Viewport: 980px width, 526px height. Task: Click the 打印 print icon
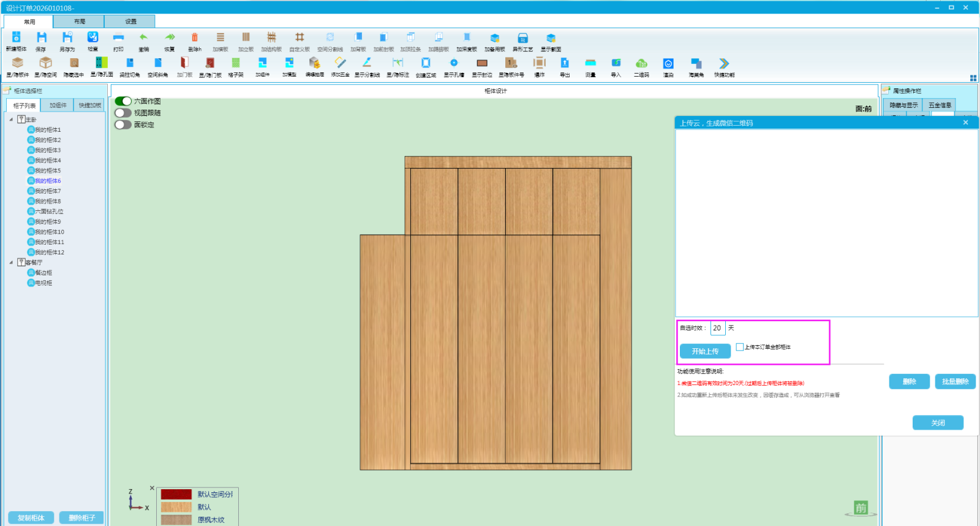118,38
